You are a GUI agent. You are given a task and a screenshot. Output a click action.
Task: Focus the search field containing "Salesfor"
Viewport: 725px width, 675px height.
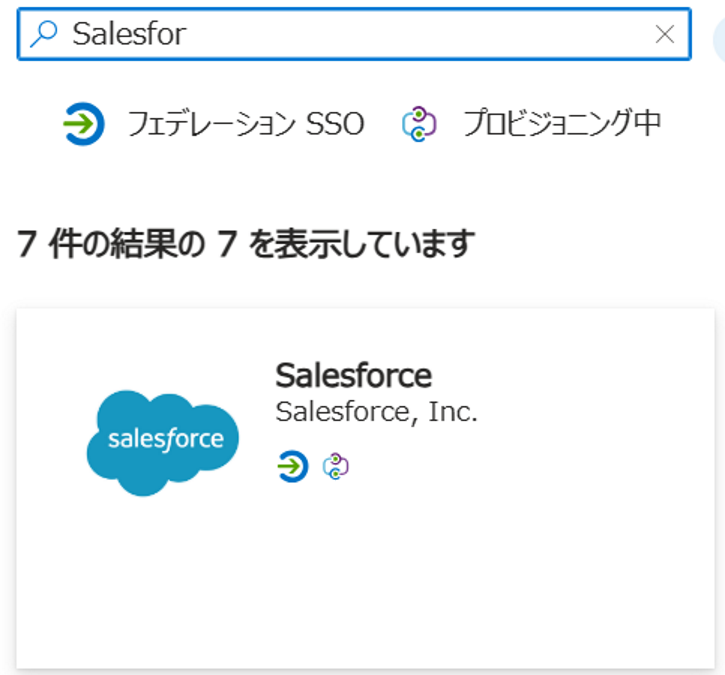click(x=350, y=34)
